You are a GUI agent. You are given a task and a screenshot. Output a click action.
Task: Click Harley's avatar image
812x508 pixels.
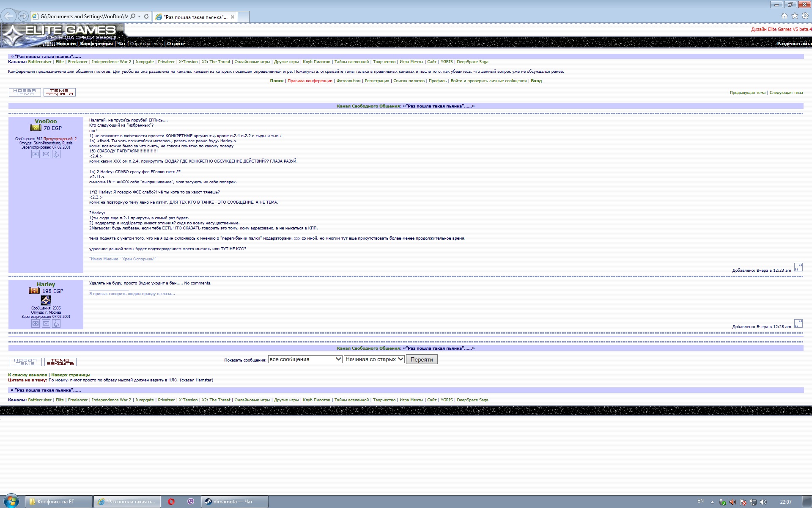(46, 300)
